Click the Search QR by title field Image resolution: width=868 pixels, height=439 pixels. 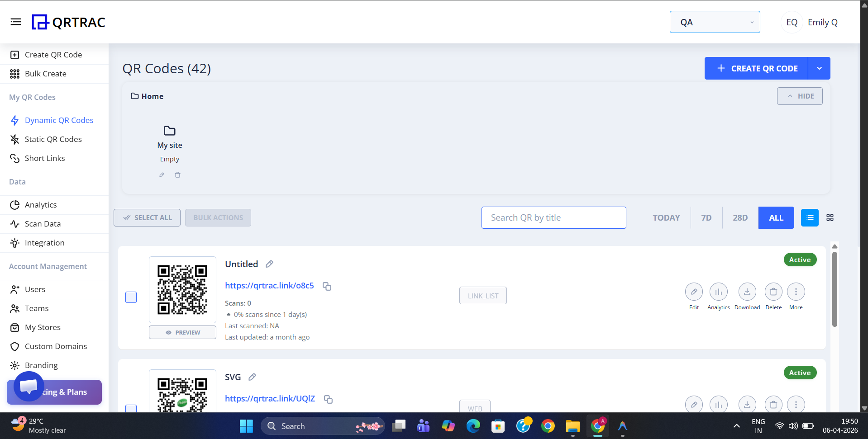[553, 217]
